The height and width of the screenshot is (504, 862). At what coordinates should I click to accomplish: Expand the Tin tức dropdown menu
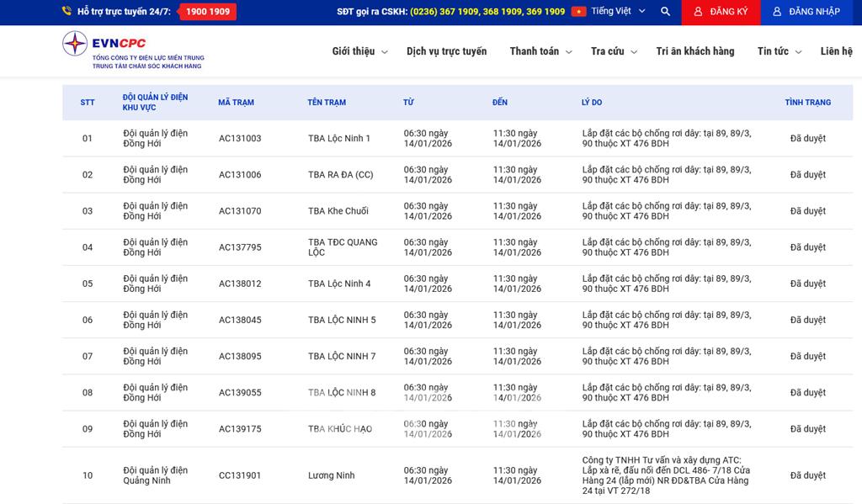click(x=780, y=51)
